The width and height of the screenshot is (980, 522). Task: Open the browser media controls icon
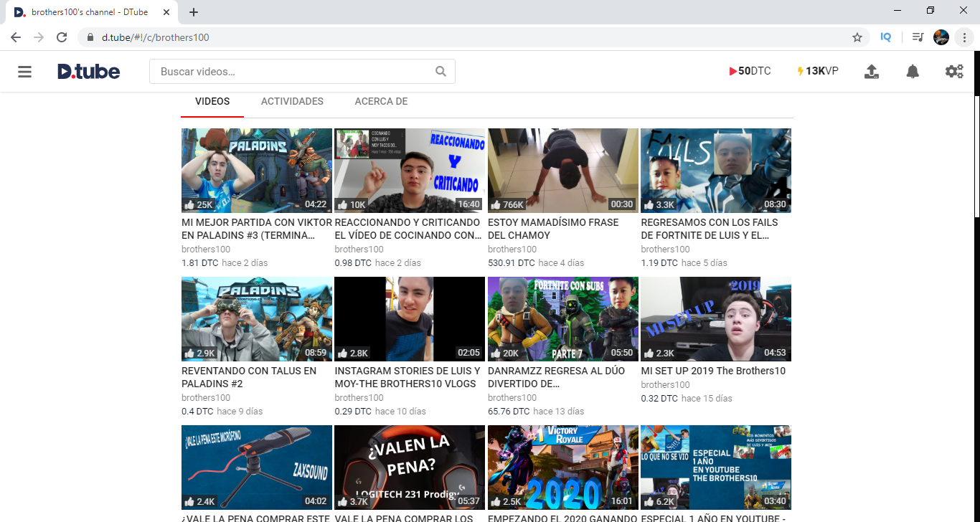[916, 37]
